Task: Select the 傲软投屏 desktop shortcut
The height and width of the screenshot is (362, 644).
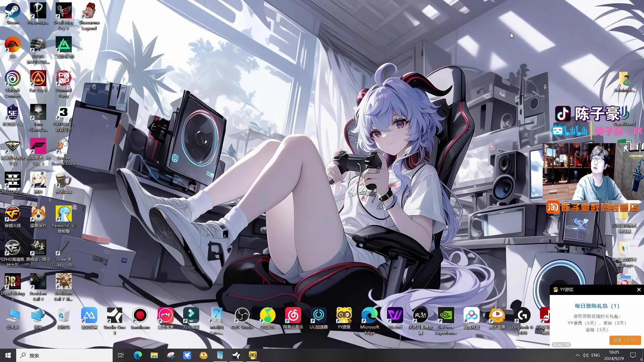Action: pos(89,318)
